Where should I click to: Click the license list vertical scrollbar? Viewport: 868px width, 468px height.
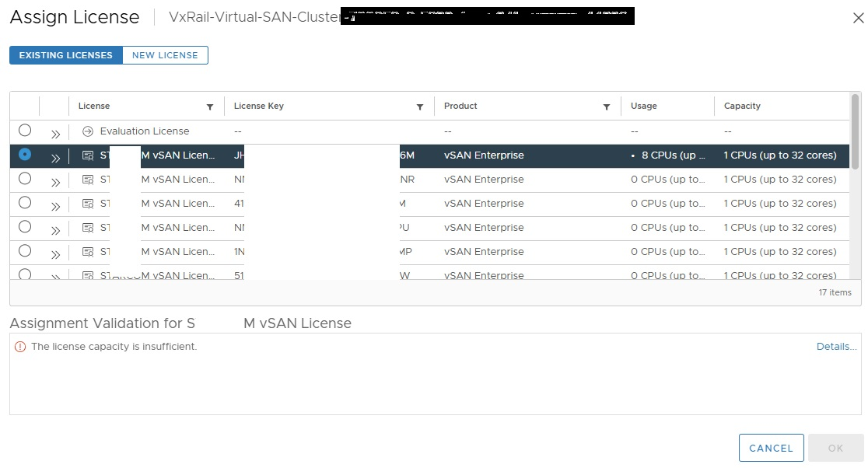pyautogui.click(x=856, y=131)
